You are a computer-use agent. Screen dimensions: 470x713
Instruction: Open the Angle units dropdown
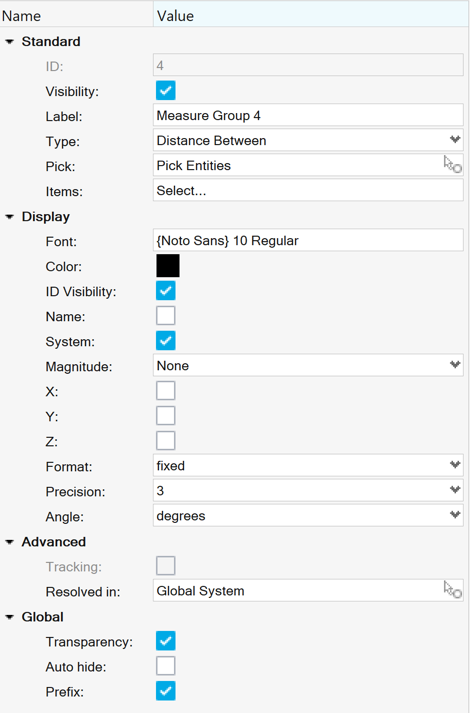click(308, 515)
